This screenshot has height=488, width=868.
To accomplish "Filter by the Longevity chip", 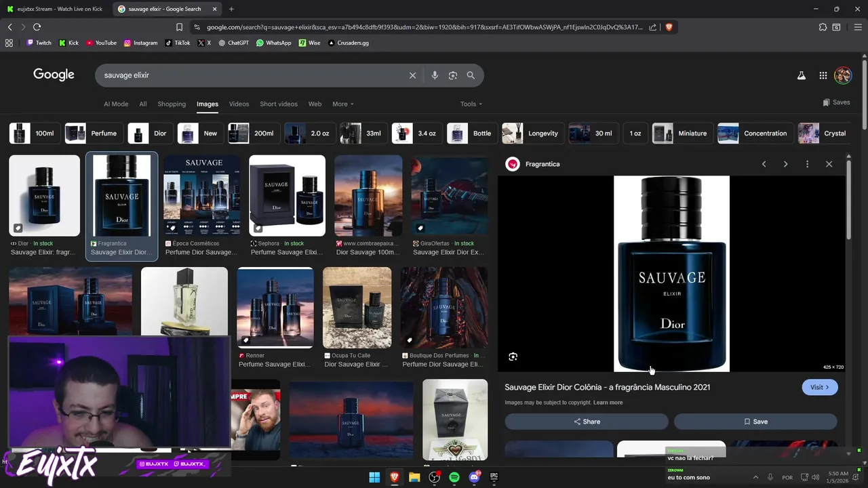I will click(531, 134).
